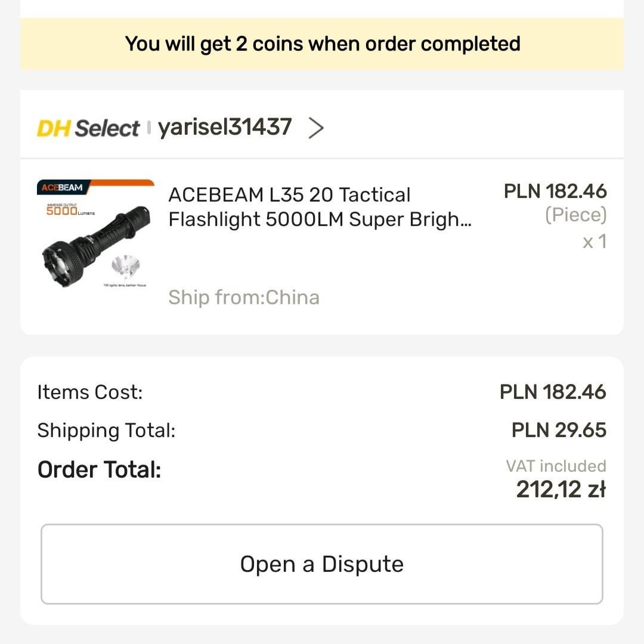Click the Order Total label
The image size is (644, 644).
[99, 470]
